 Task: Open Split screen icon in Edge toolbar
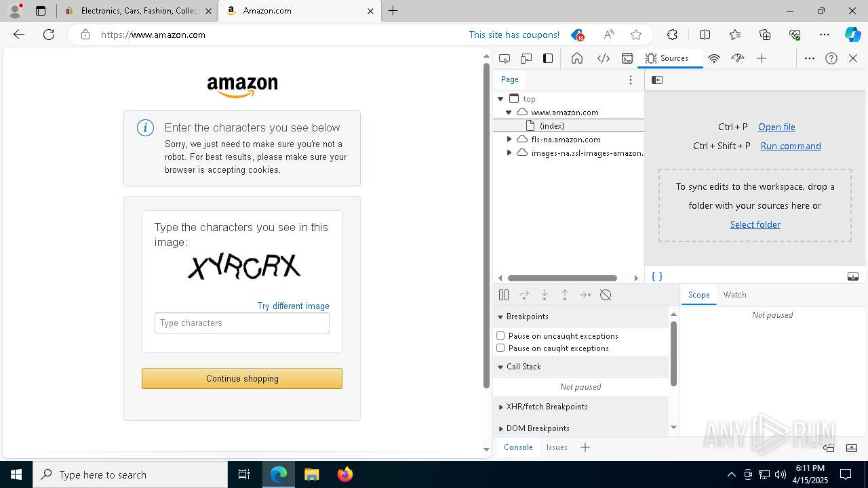tap(705, 35)
